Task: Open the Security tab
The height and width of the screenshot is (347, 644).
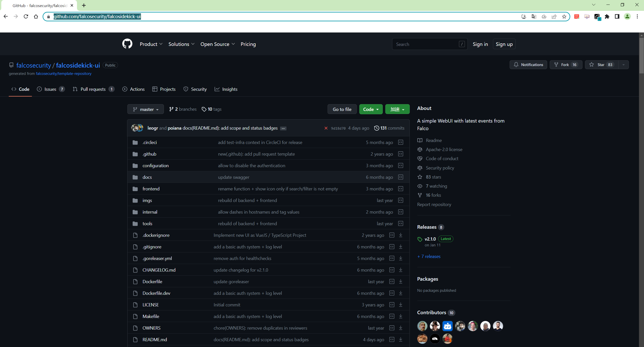Action: [195, 89]
